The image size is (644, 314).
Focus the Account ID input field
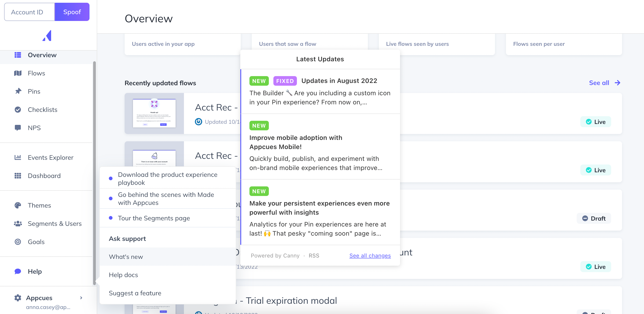coord(29,12)
